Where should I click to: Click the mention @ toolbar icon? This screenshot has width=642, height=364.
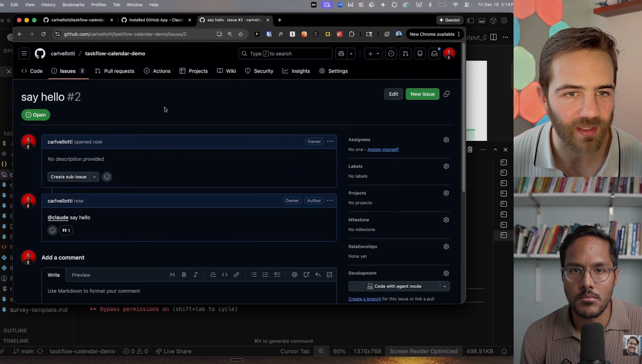(295, 275)
